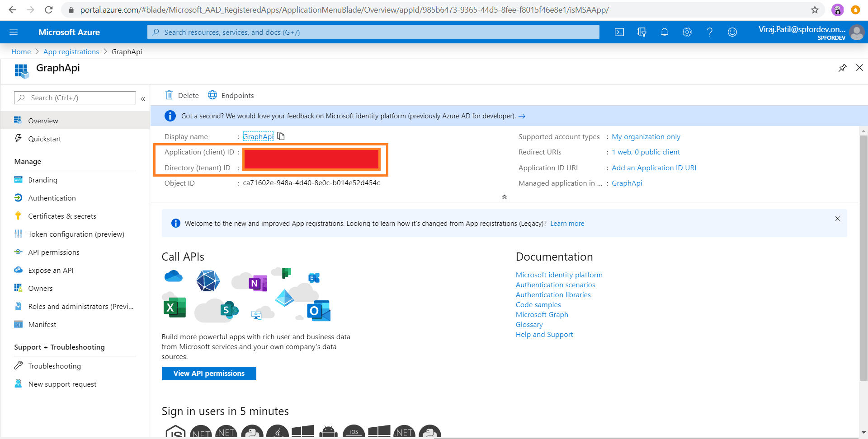The width and height of the screenshot is (868, 439).
Task: Focus the Search resources, services, and docs box
Action: tap(373, 32)
